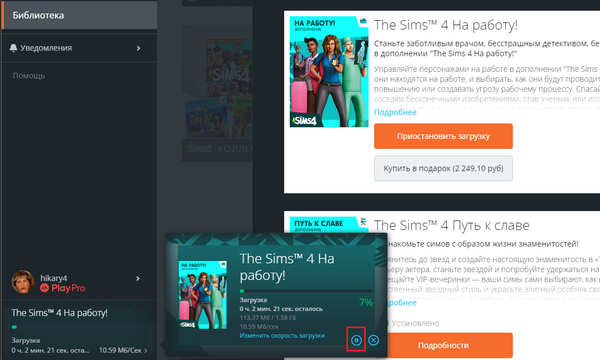Click Изменить скорость загрузки link

[x=282, y=336]
